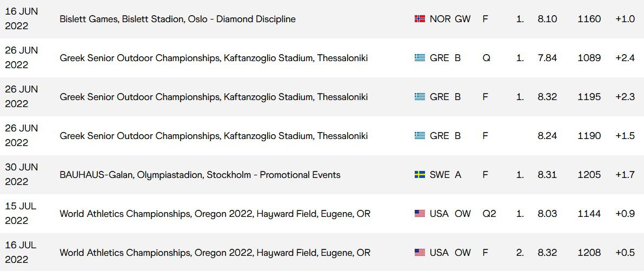Click the 16 JUN 2022 date cell
Viewport: 644px width, 271px height.
pyautogui.click(x=21, y=18)
